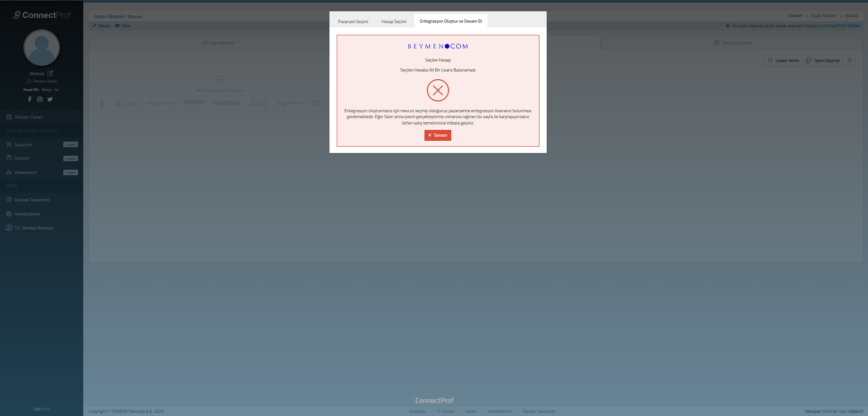Switch to the Pazaryeri Seçimi tab
Image resolution: width=868 pixels, height=416 pixels.
click(353, 22)
